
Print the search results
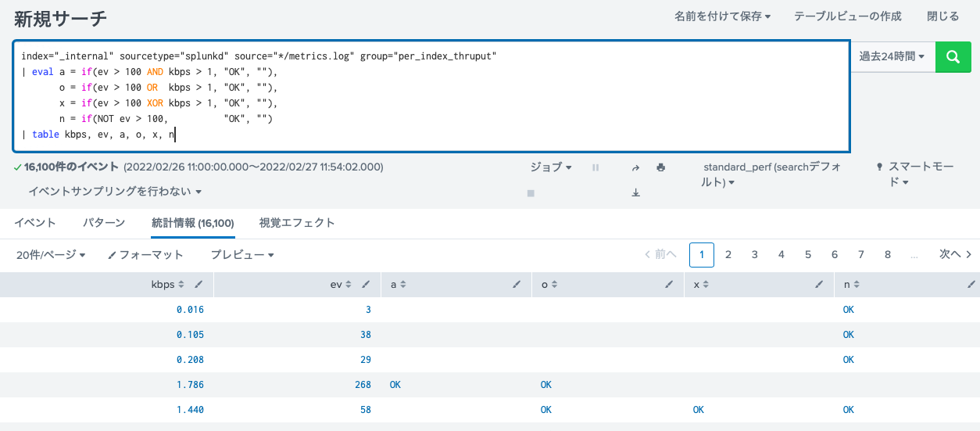(x=660, y=167)
